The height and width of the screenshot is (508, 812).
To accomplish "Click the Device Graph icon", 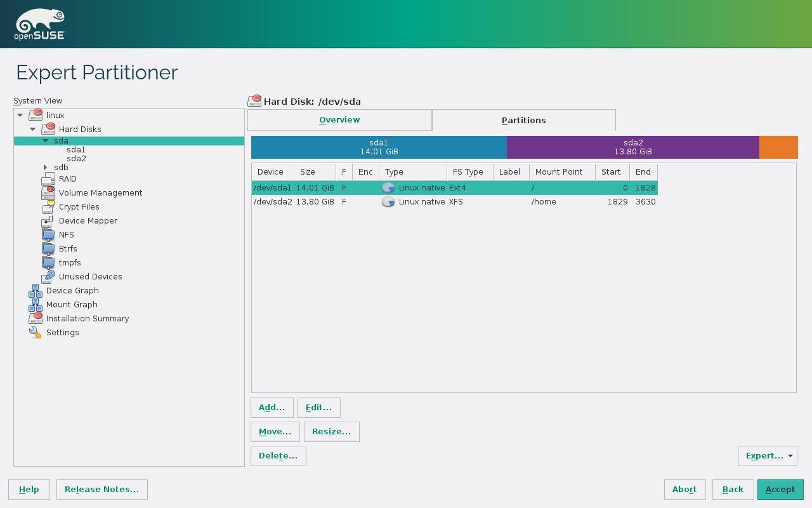I will (36, 291).
